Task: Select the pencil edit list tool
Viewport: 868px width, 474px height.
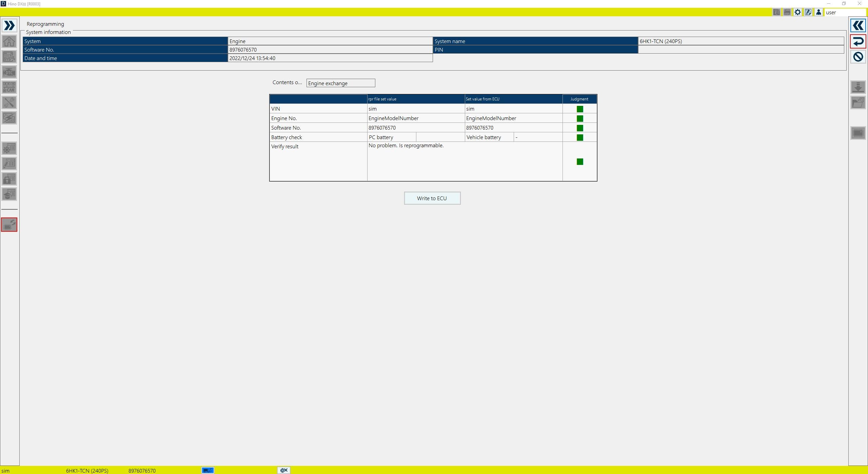Action: 9,164
